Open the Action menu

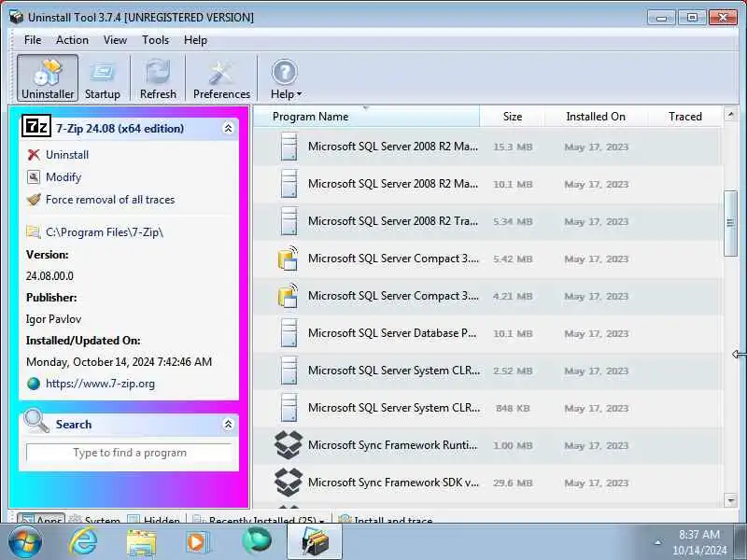tap(72, 40)
